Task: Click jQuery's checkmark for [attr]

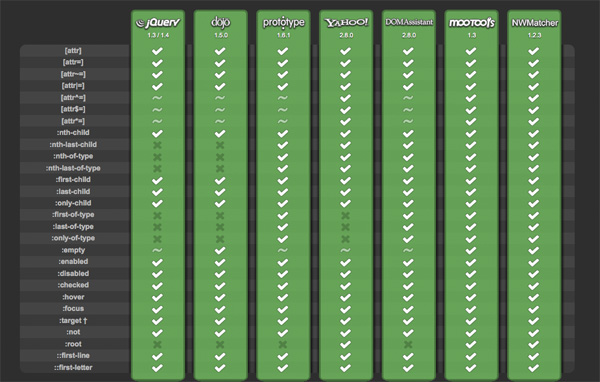Action: 157,51
